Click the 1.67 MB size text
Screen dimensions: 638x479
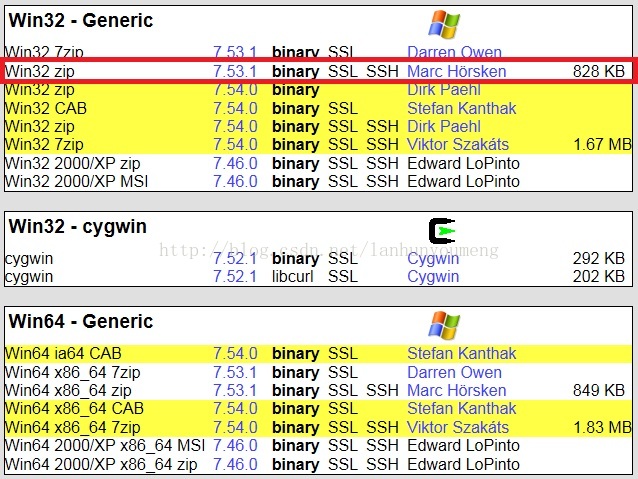[x=602, y=144]
